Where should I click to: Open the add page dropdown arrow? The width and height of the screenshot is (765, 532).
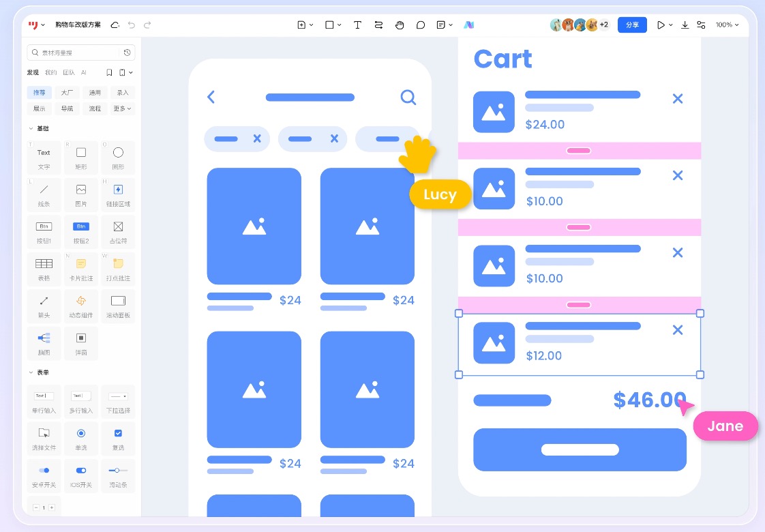312,25
